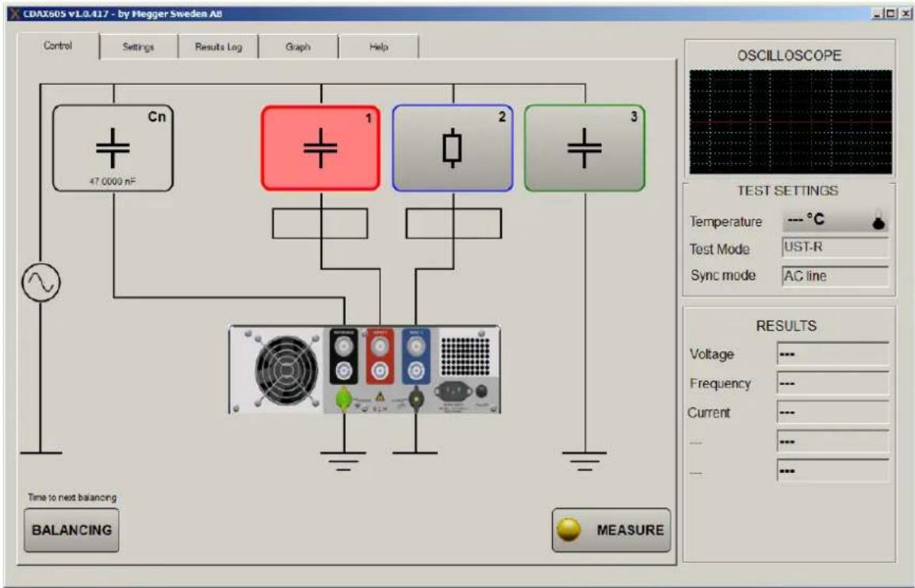
Task: Click the RESULTS heading
Action: 787,326
